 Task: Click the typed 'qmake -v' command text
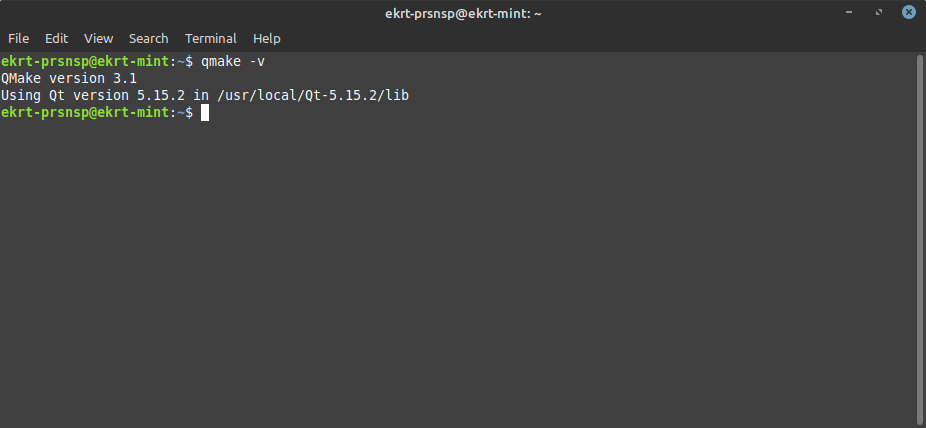[x=233, y=62]
